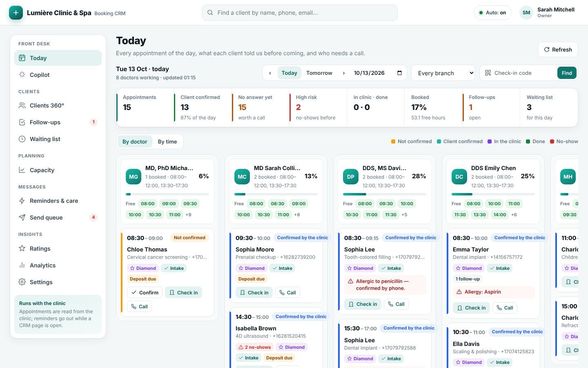This screenshot has height=368, width=588.
Task: Expand the +6 more free slots for Emily Chen
Action: [x=514, y=215]
